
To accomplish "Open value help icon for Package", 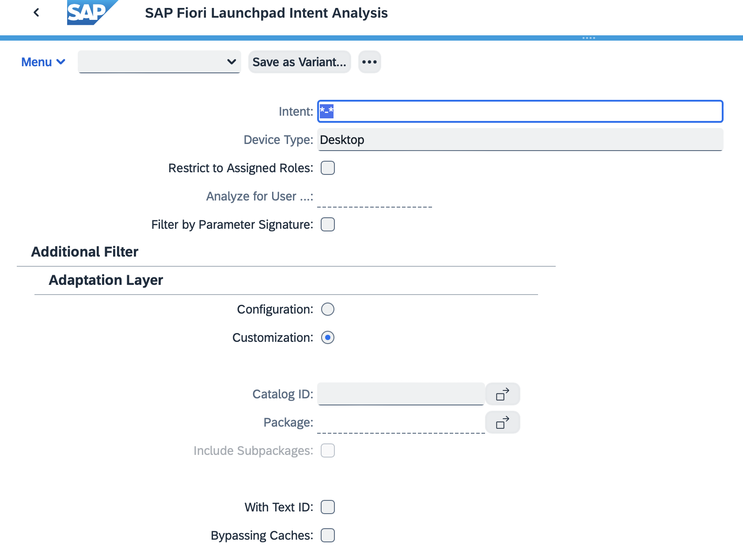I will [x=503, y=422].
